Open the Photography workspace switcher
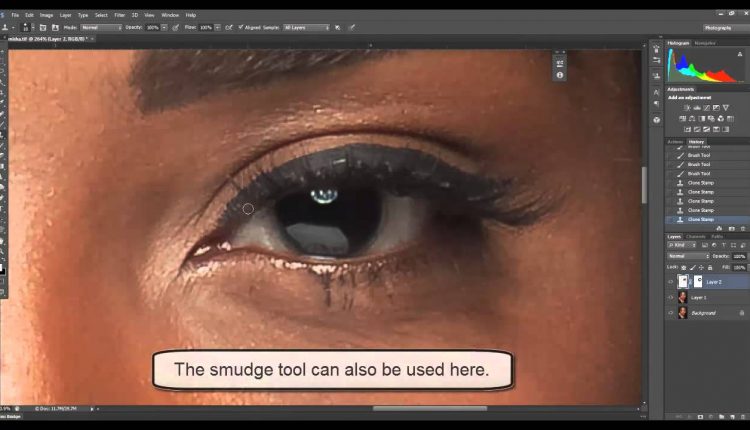750x430 pixels. click(x=725, y=28)
